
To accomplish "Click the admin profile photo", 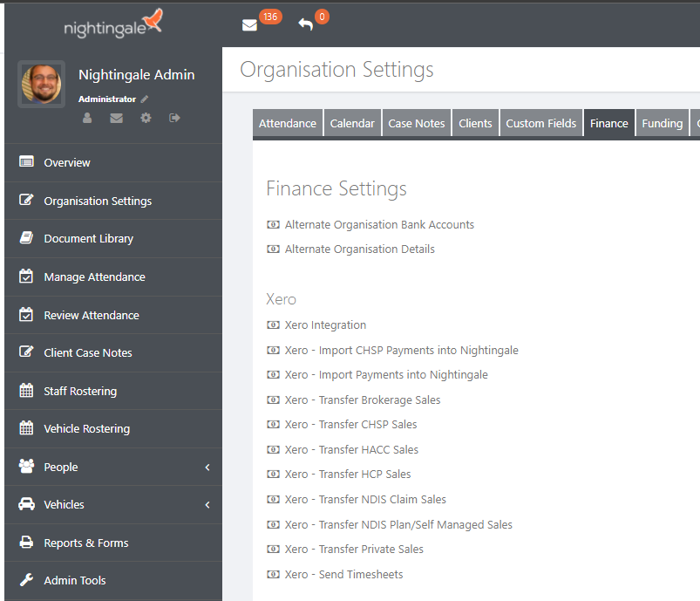I will [x=42, y=84].
